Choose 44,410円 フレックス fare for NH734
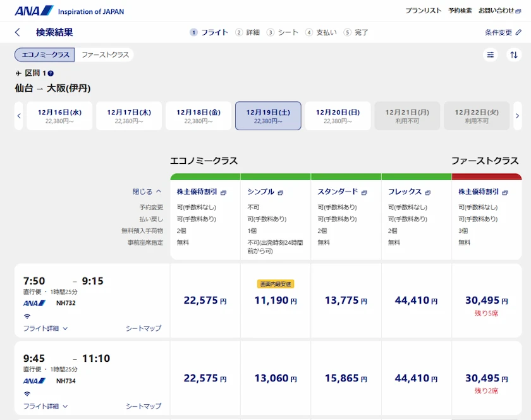The width and height of the screenshot is (531, 420). pos(417,378)
